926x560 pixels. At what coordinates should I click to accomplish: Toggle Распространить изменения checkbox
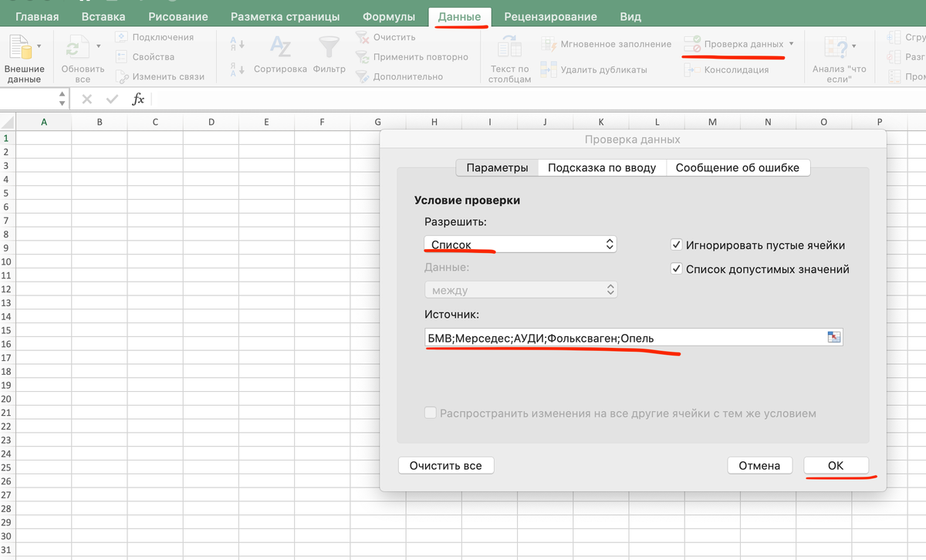tap(430, 413)
